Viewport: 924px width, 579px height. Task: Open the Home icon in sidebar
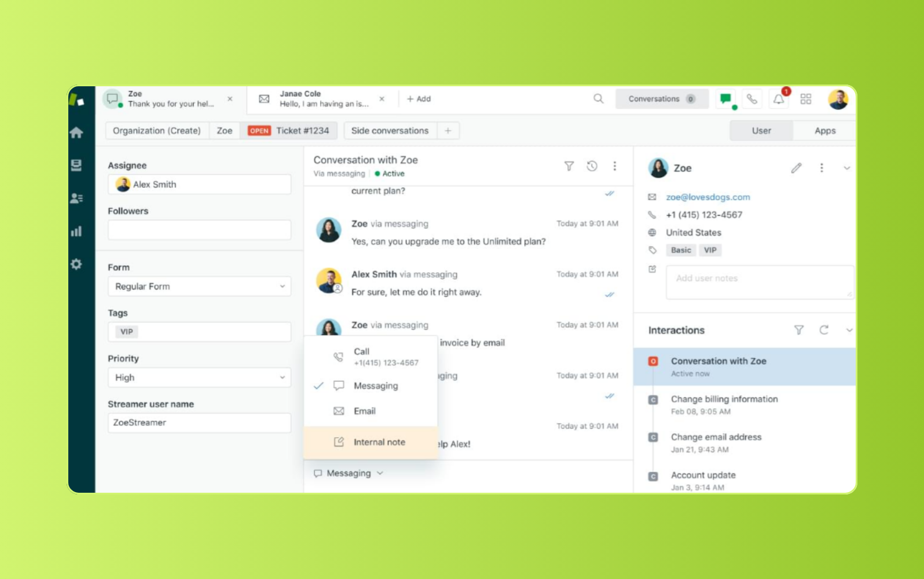coord(76,133)
